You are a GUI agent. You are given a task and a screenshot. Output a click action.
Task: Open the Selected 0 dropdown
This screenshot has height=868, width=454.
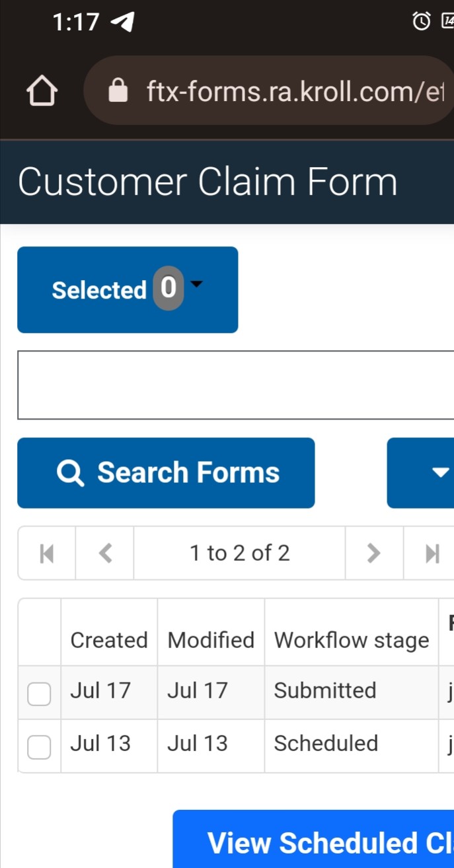tap(128, 289)
